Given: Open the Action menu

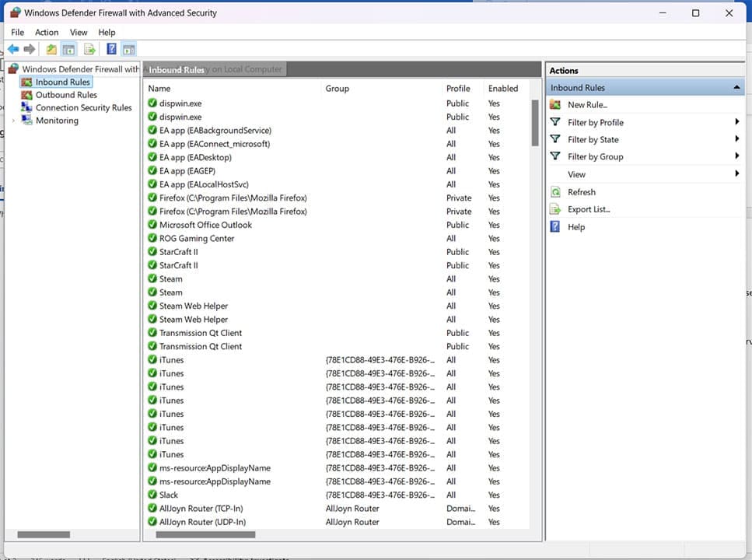Looking at the screenshot, I should (x=47, y=32).
